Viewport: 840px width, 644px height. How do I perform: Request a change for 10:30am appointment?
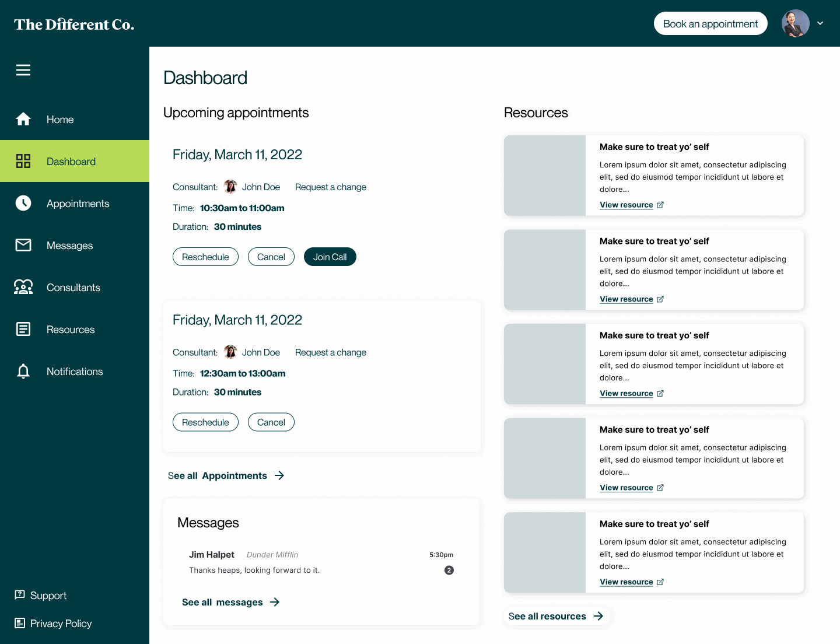click(331, 187)
